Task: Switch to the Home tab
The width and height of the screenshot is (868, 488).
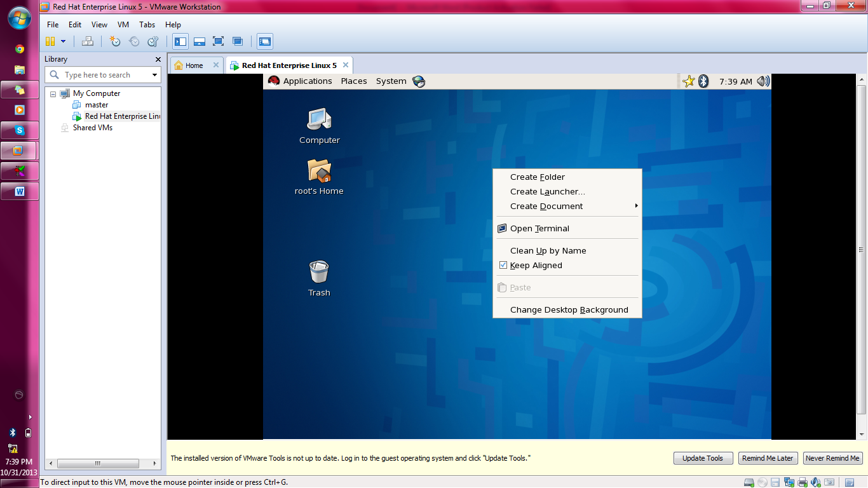Action: click(x=194, y=65)
